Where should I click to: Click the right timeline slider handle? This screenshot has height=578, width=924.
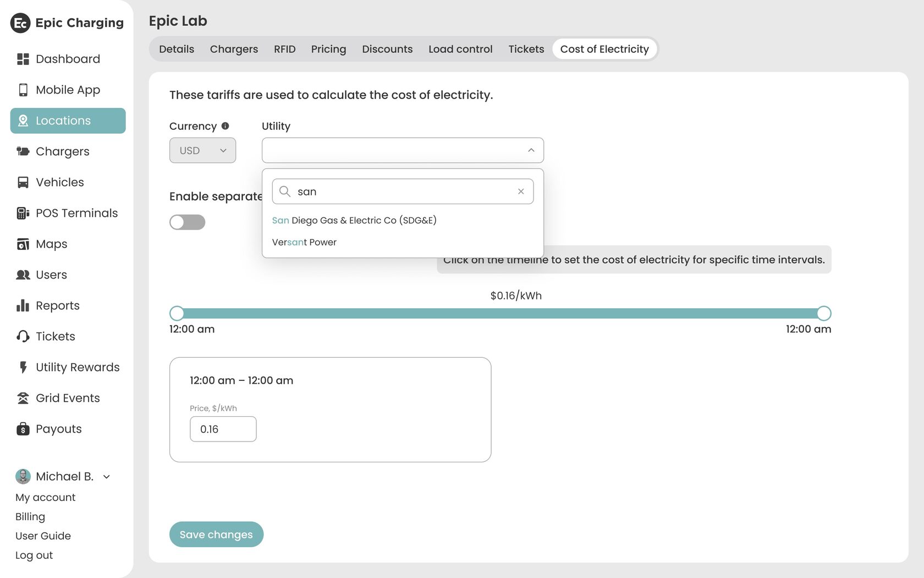(x=823, y=313)
